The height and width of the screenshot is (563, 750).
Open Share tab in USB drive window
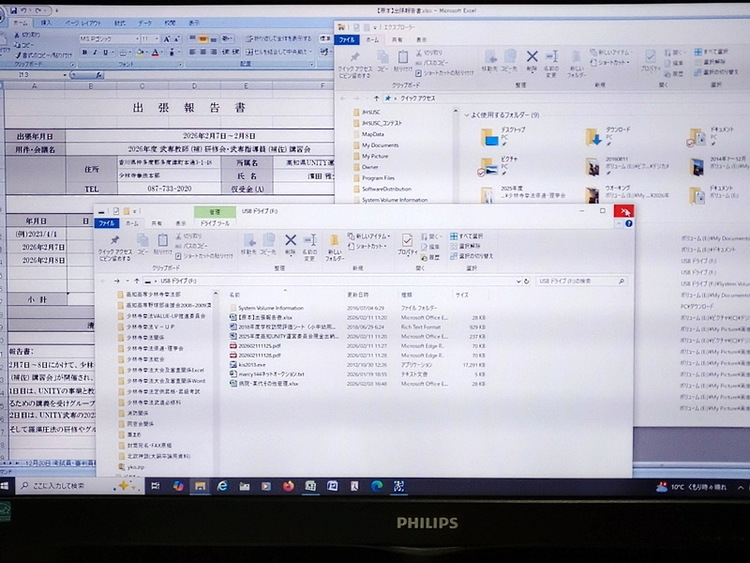click(156, 223)
